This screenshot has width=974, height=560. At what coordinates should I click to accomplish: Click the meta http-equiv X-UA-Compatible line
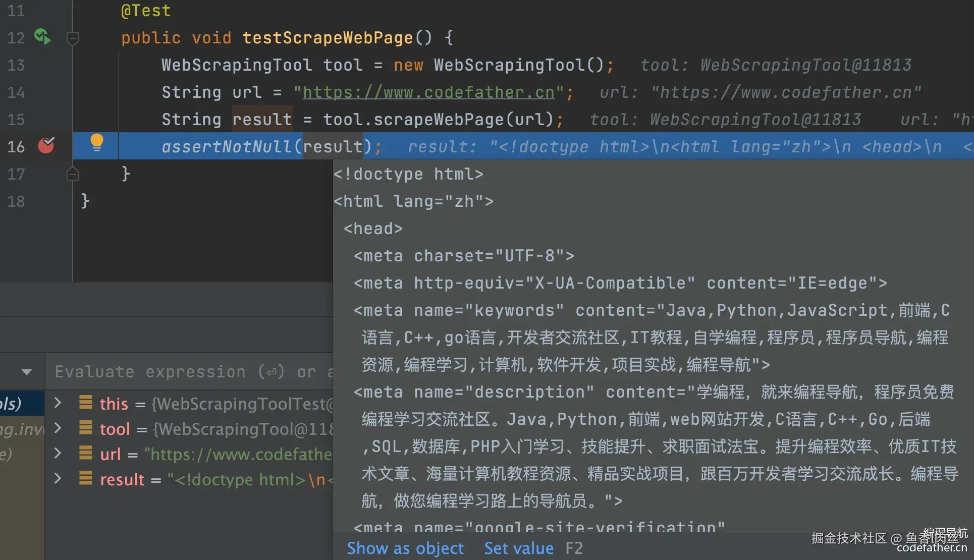(620, 283)
